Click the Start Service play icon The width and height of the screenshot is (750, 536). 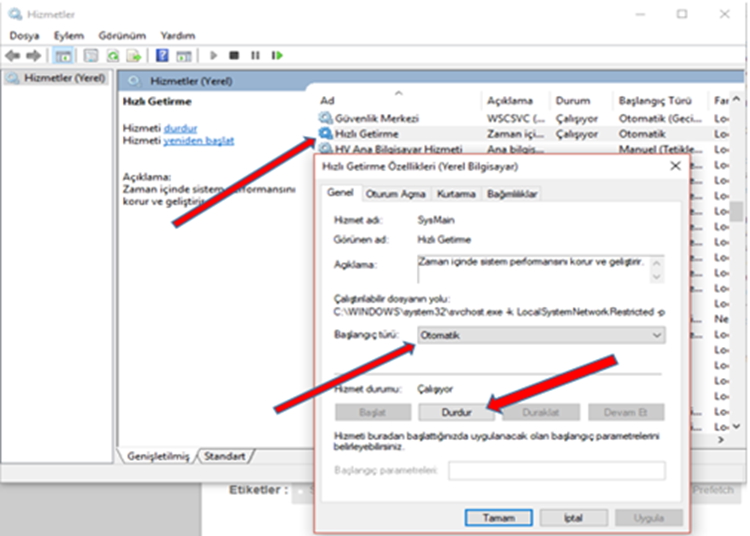tap(213, 55)
